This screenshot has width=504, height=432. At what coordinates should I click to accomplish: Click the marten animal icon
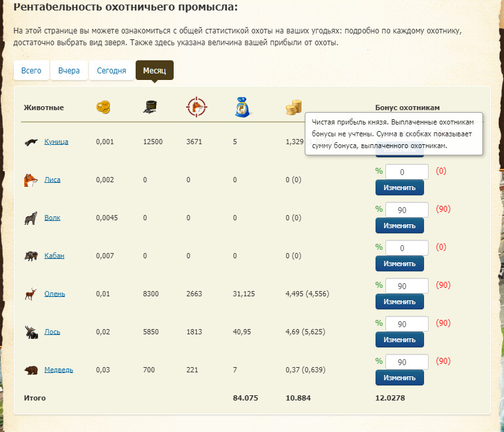click(x=30, y=142)
